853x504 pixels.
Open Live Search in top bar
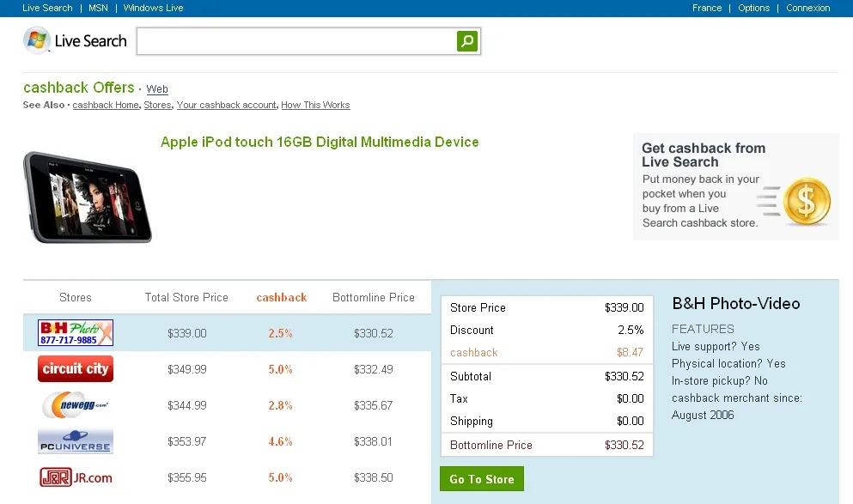(x=47, y=8)
